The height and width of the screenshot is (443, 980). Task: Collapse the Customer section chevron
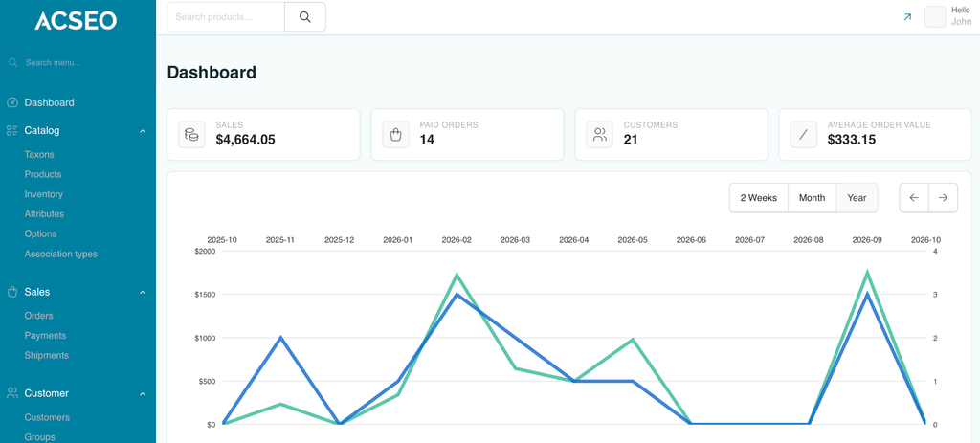click(x=143, y=393)
